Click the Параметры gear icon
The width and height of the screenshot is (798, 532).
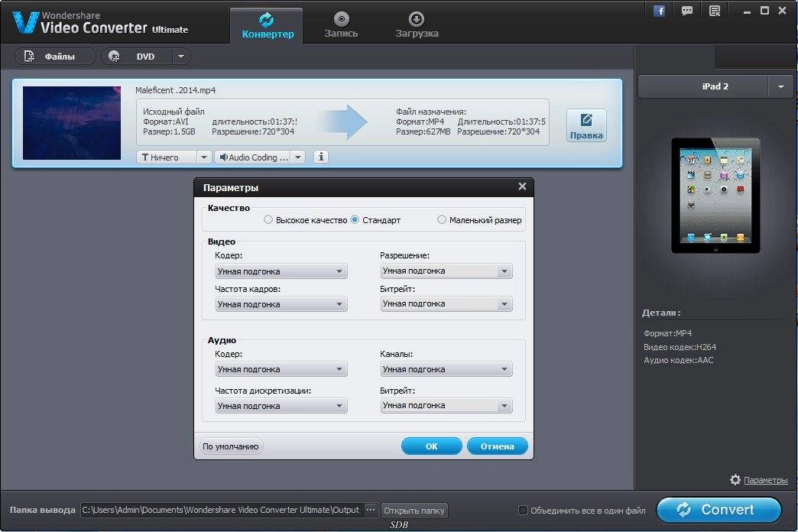point(735,479)
